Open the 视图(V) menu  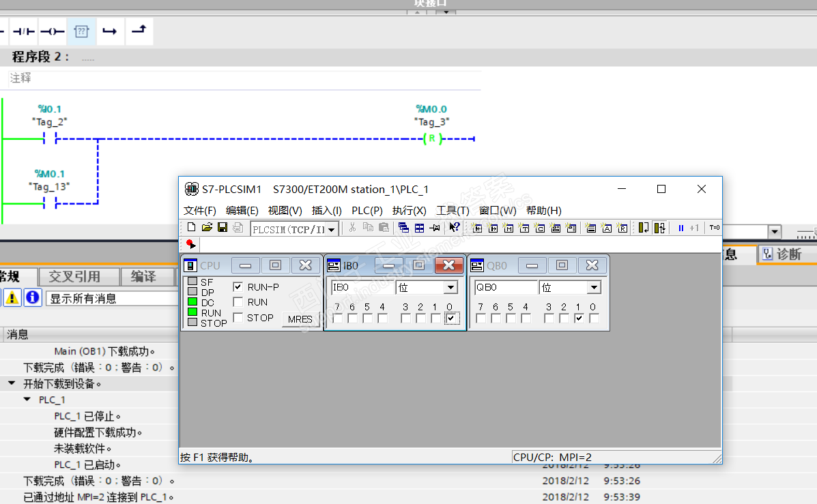pyautogui.click(x=285, y=210)
